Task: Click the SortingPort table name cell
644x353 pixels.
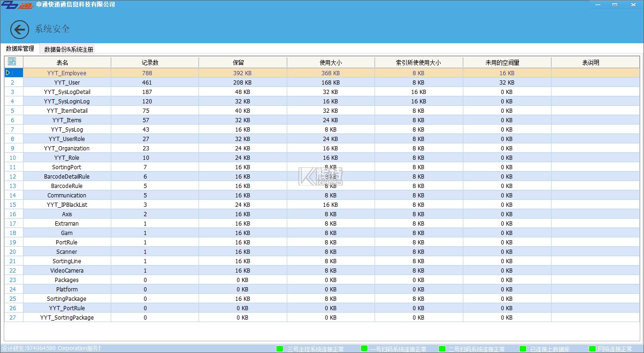Action: click(67, 167)
